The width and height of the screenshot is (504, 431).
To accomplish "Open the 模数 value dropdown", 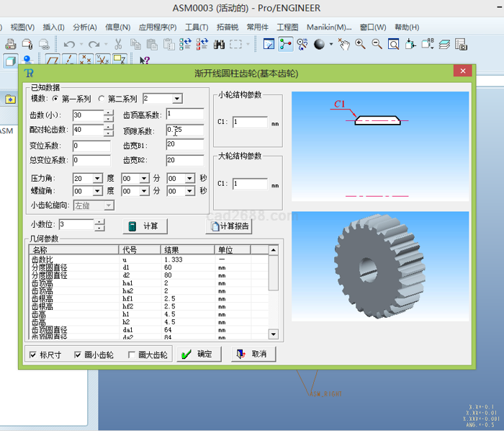I will (176, 99).
